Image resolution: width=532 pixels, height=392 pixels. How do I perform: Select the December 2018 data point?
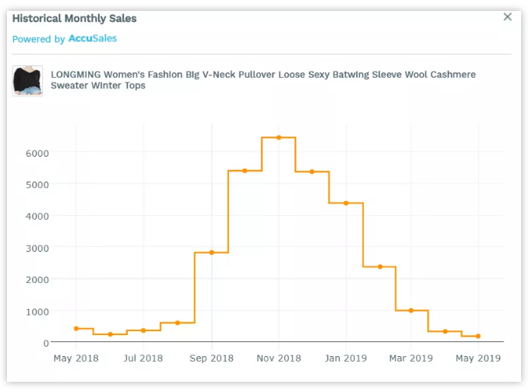[312, 171]
